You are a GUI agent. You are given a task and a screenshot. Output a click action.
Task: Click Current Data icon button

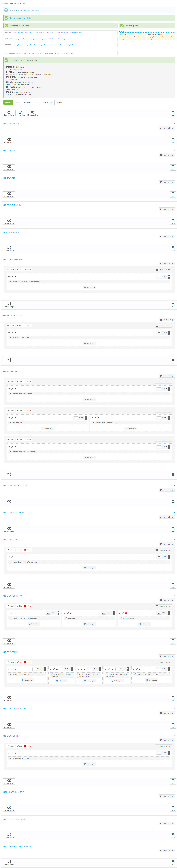(21, 113)
